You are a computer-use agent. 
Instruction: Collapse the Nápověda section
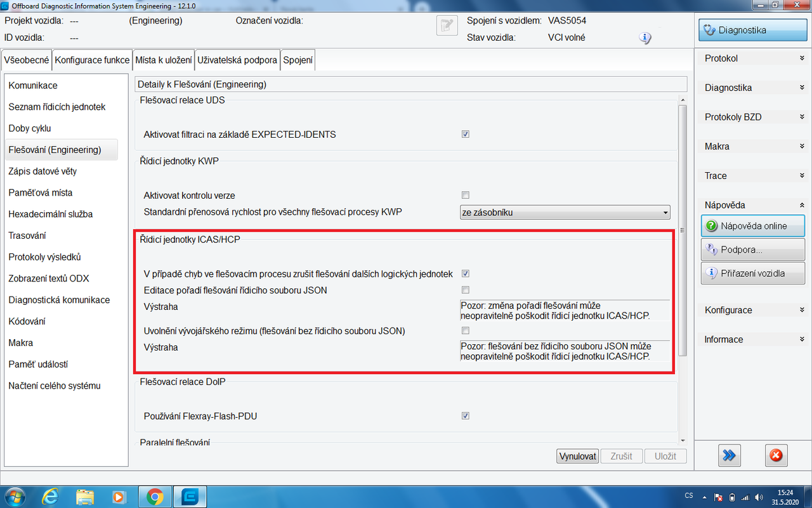pos(752,205)
